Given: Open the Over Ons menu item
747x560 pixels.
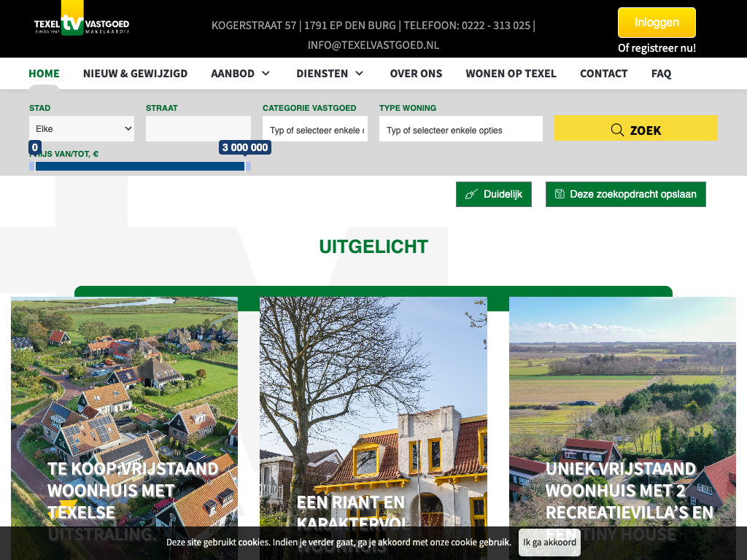Looking at the screenshot, I should pos(416,74).
